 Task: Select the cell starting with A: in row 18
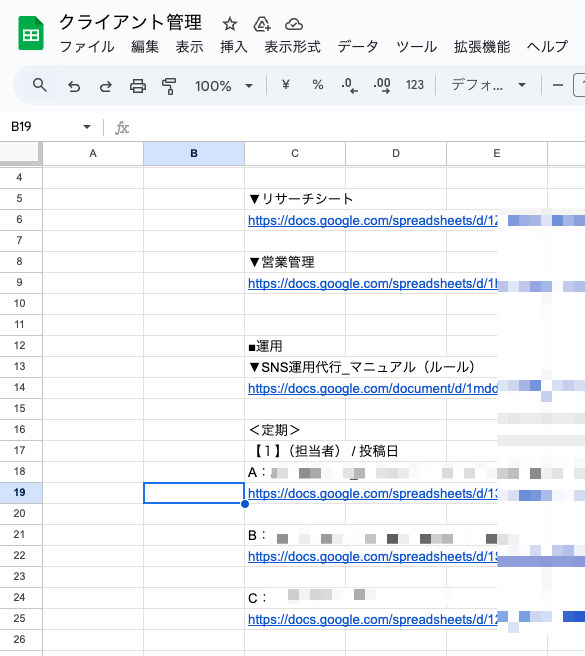pos(295,472)
